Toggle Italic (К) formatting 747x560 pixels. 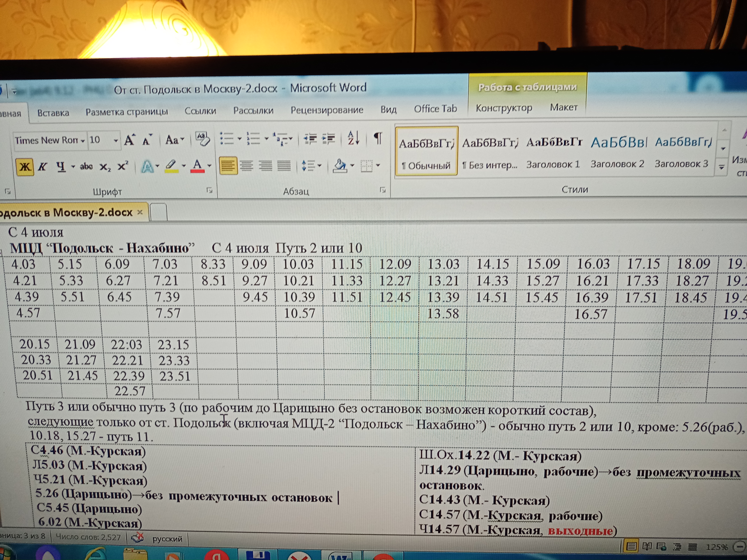pos(42,167)
